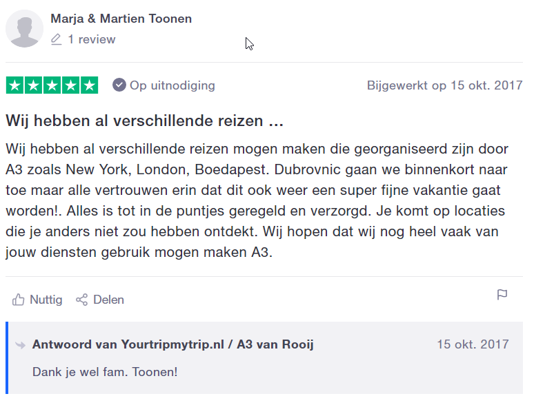Open the review title "Wij hebben al verschillende reizen"
This screenshot has height=405, width=534.
tap(144, 121)
